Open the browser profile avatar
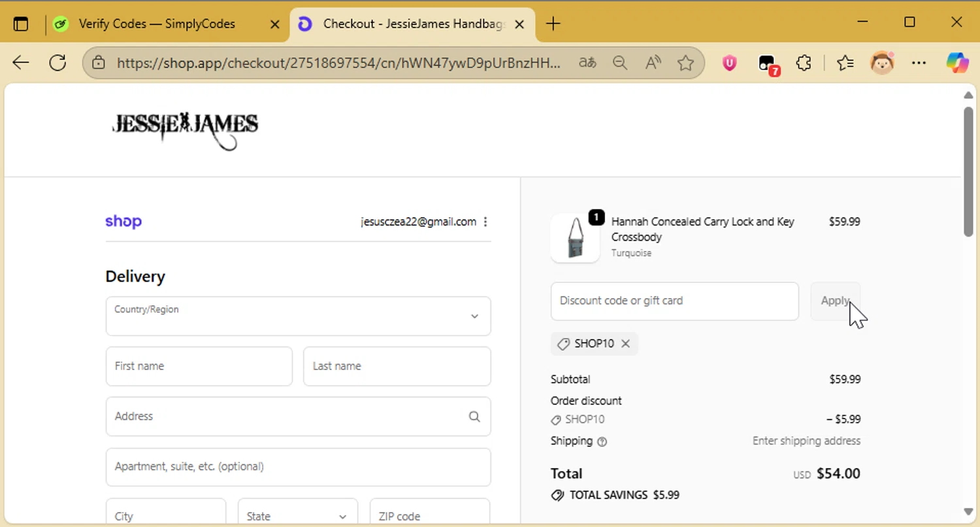980x527 pixels. pos(882,63)
